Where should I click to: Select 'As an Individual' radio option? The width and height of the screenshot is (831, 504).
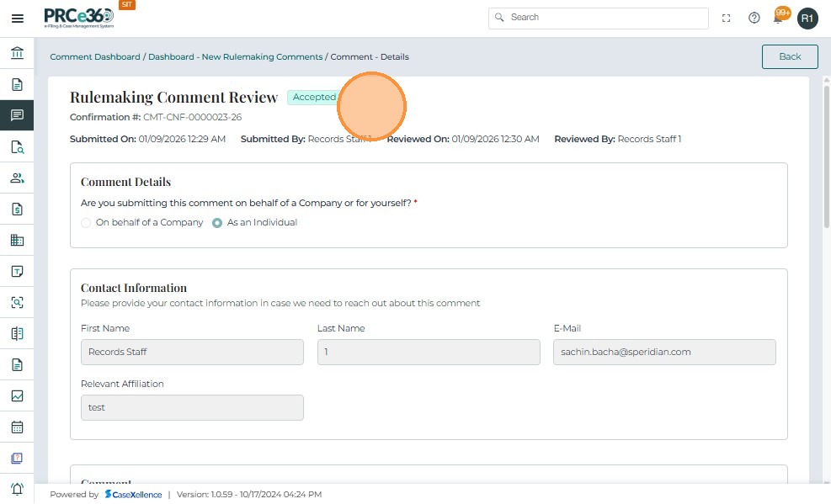pyautogui.click(x=217, y=223)
